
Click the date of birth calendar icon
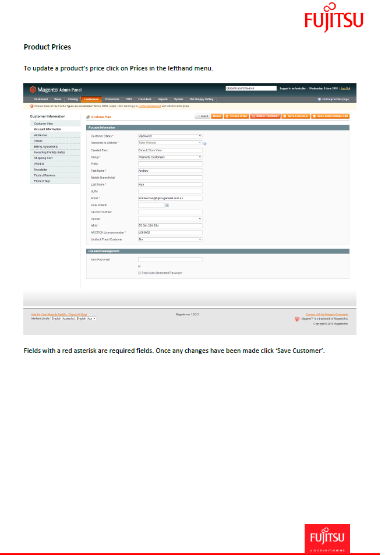pyautogui.click(x=167, y=206)
